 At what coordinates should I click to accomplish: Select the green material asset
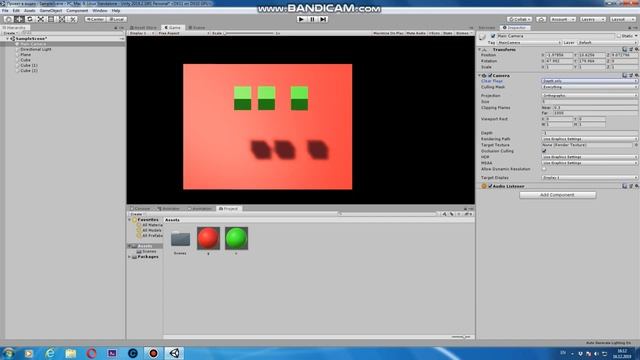(x=236, y=238)
